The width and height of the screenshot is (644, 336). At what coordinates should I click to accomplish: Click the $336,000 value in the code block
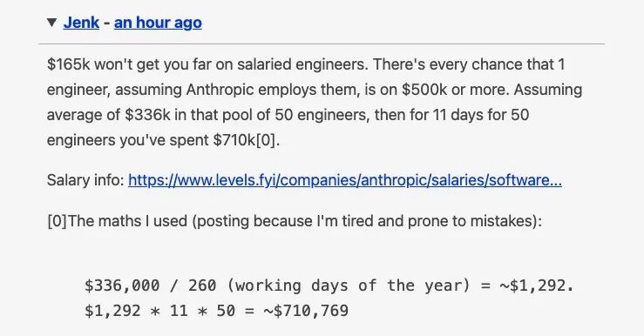point(122,286)
